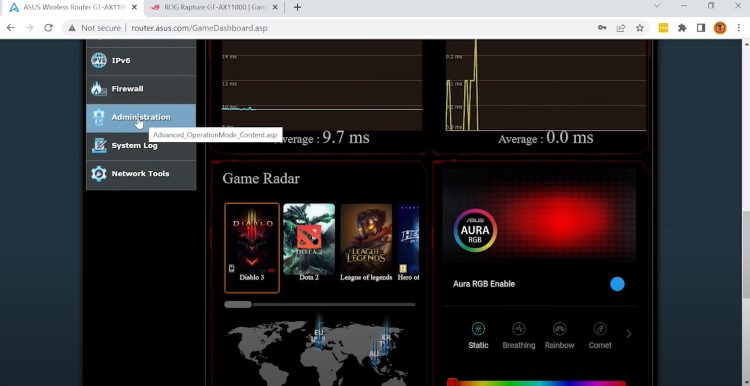Image resolution: width=750 pixels, height=386 pixels.
Task: Toggle the Aura RGB Enable switch
Action: tap(617, 284)
